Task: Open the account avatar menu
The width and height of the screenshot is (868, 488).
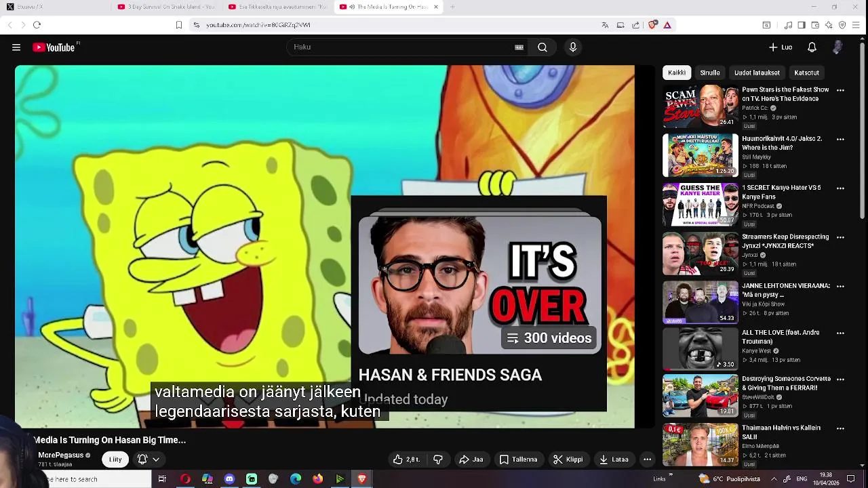Action: pos(838,47)
